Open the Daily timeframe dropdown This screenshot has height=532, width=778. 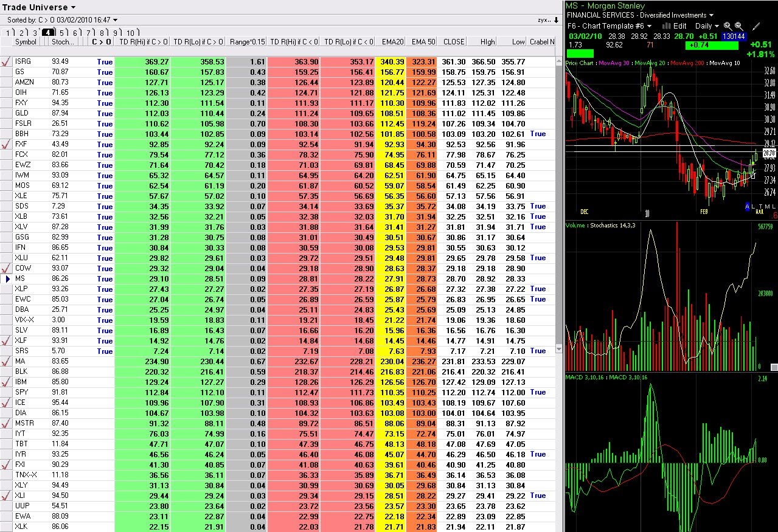(x=717, y=26)
